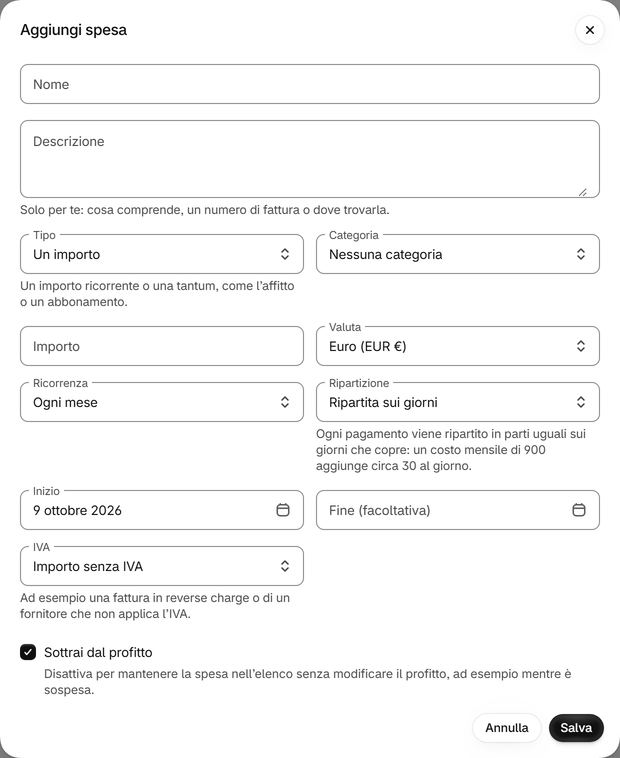Click the Sottrai dal profitto label
This screenshot has height=758, width=620.
pyautogui.click(x=98, y=653)
